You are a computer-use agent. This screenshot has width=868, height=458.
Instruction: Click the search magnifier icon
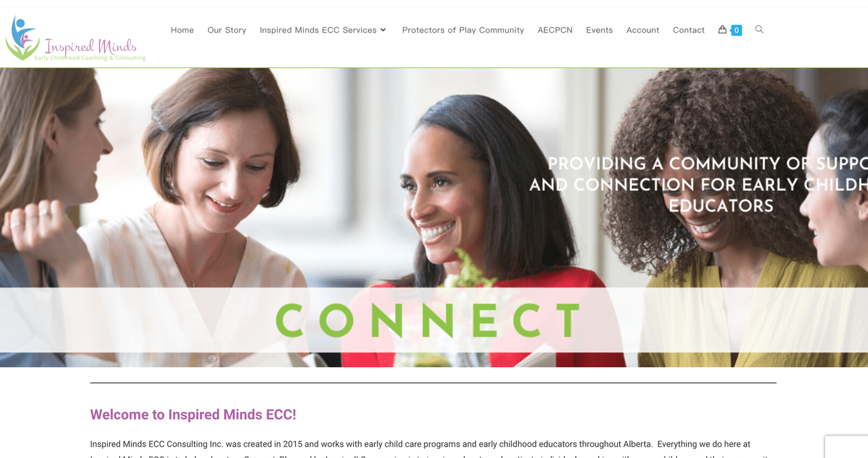coord(759,29)
